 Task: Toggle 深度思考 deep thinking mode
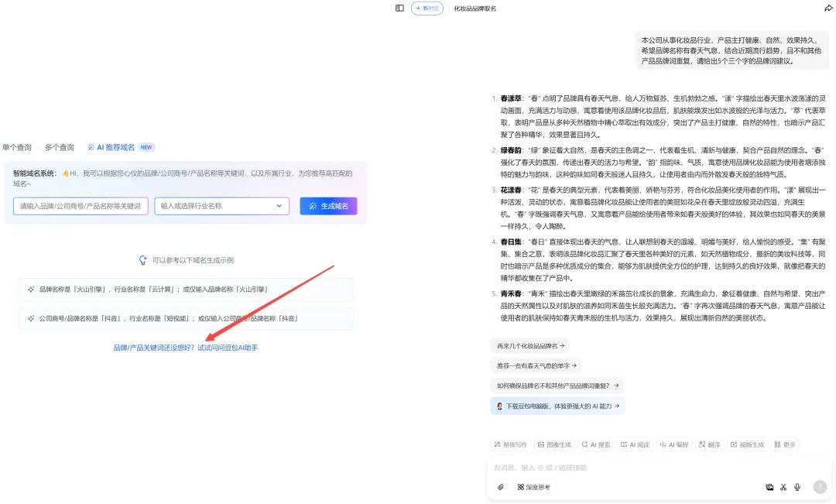coord(533,487)
